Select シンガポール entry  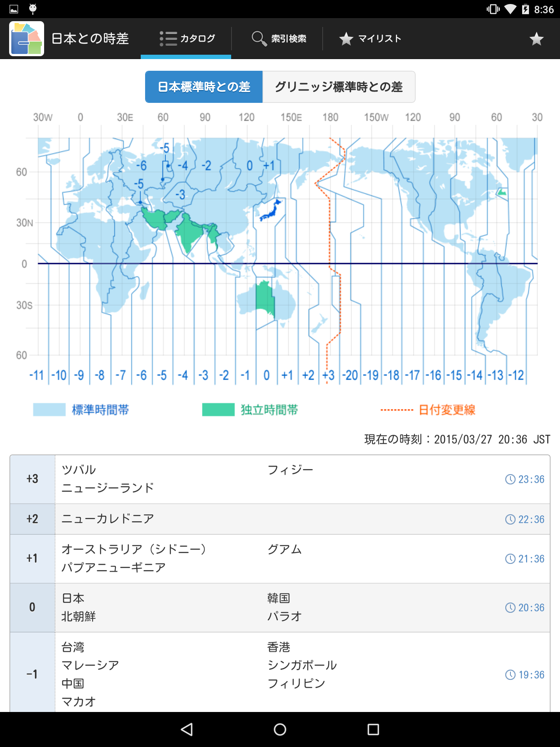point(302,665)
